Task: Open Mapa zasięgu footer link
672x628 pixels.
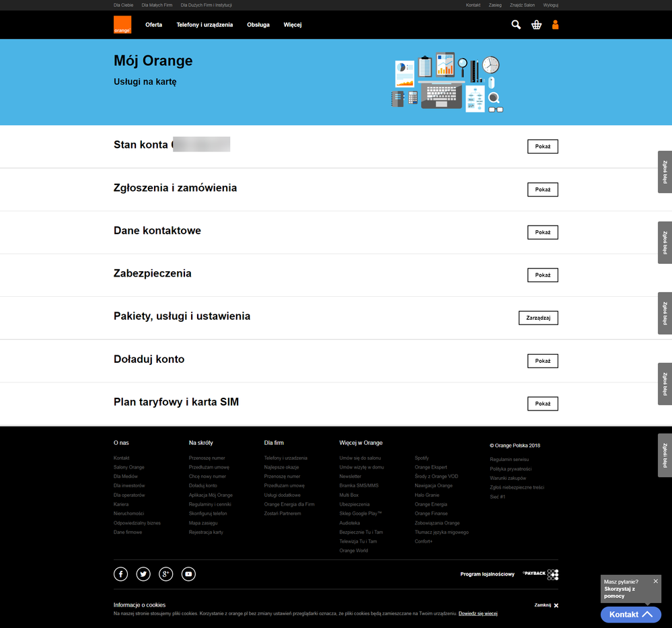Action: click(x=203, y=523)
